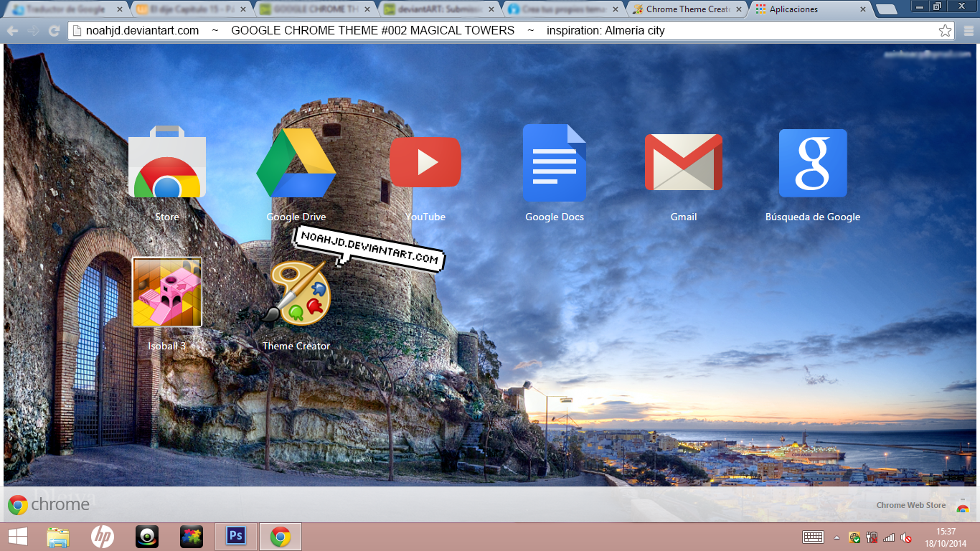
Task: Click the Theme Creator label text
Action: click(296, 346)
